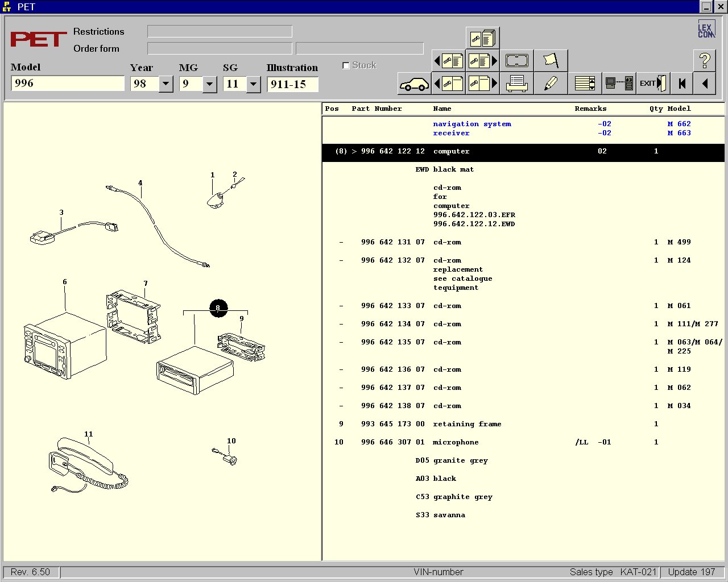
Task: Click the D05 granite grey color option
Action: 452,460
